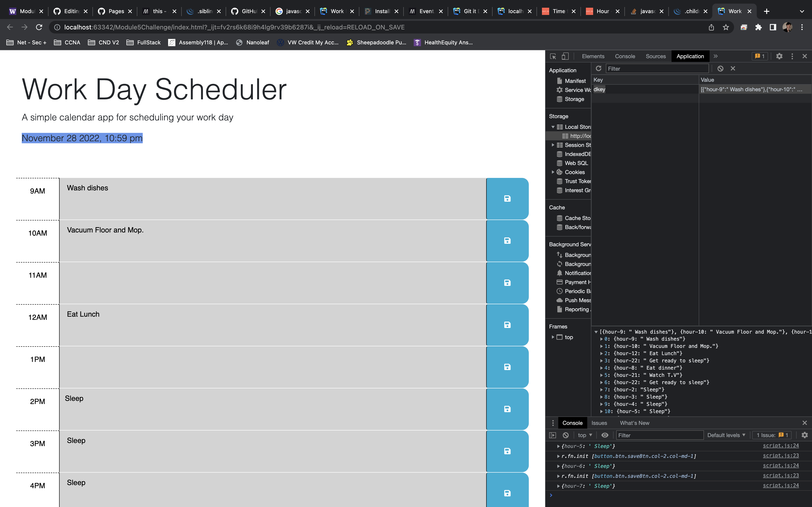Toggle the console sidebar panel
Viewport: 812px width, 507px height.
coord(552,435)
